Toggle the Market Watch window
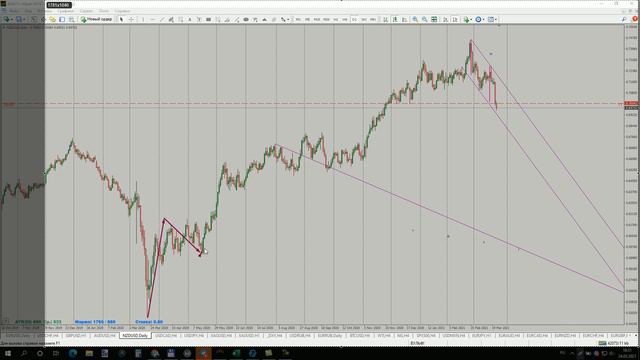Screen dimensions: 640x360 pyautogui.click(x=33, y=19)
